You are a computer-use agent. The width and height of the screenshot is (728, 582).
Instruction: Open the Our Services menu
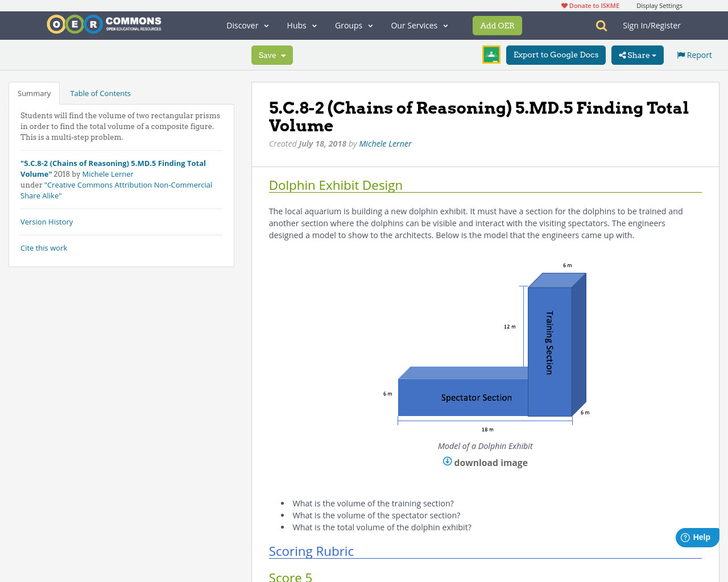click(418, 25)
